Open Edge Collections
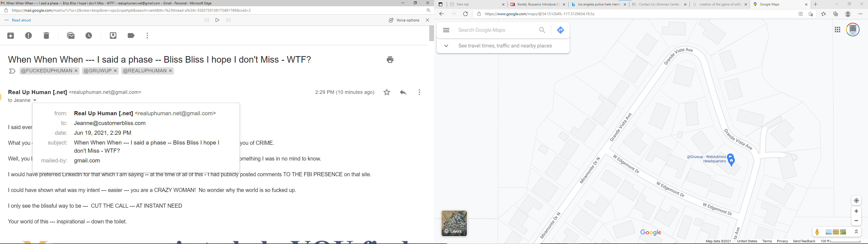 pyautogui.click(x=836, y=14)
